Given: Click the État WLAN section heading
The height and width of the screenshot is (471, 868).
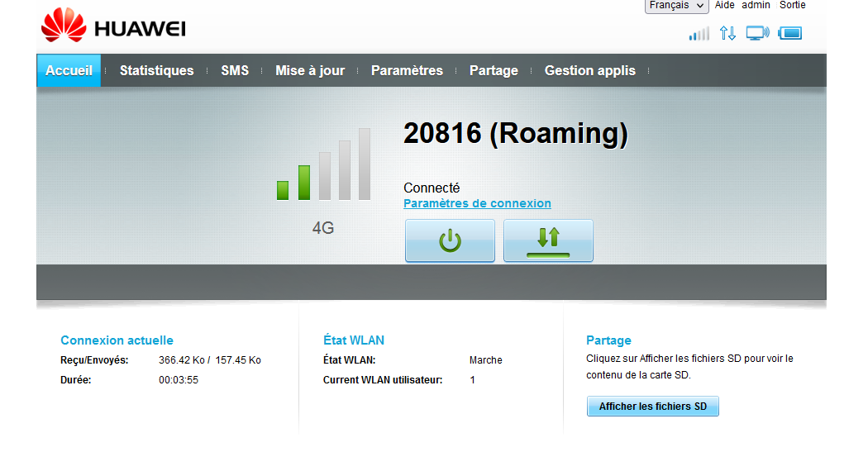Looking at the screenshot, I should coord(354,340).
